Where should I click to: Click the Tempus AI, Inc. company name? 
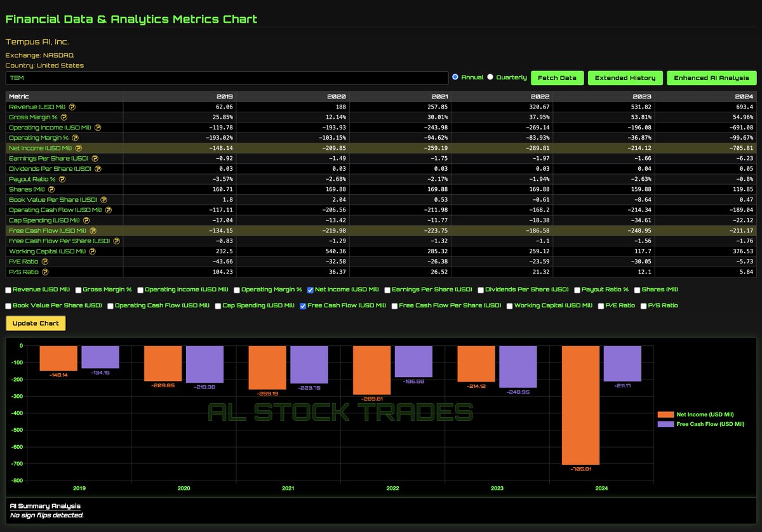[37, 42]
